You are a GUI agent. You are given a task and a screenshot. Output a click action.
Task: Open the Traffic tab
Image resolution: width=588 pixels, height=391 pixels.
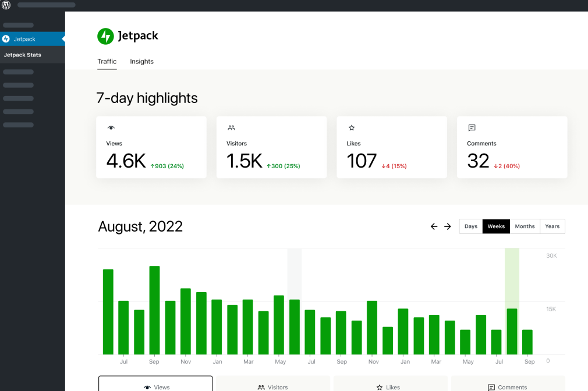pyautogui.click(x=107, y=62)
